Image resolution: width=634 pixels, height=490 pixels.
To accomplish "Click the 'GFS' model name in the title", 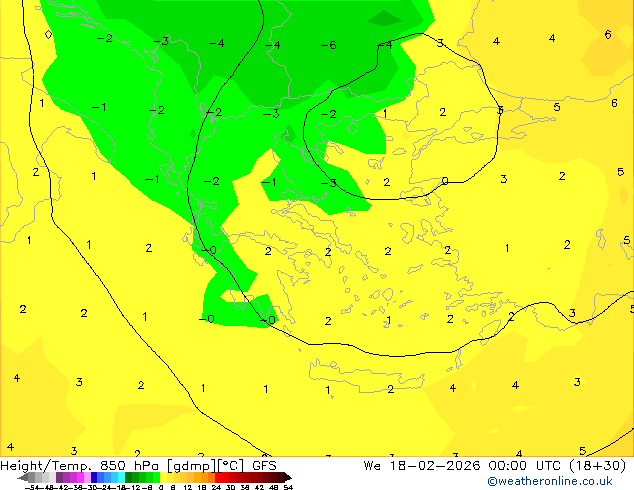I will 264,466.
